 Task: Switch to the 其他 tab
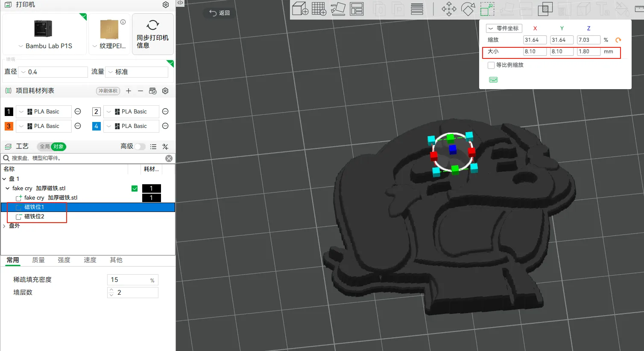pos(116,260)
